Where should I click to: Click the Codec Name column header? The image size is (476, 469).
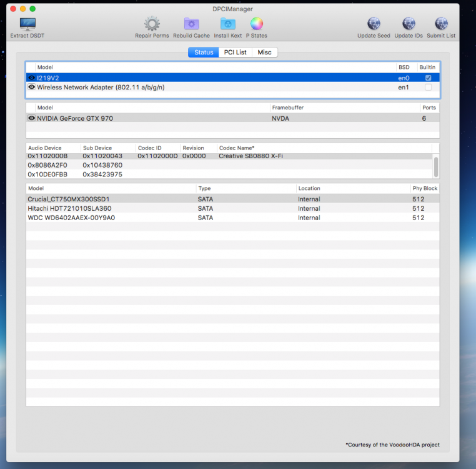(x=325, y=148)
